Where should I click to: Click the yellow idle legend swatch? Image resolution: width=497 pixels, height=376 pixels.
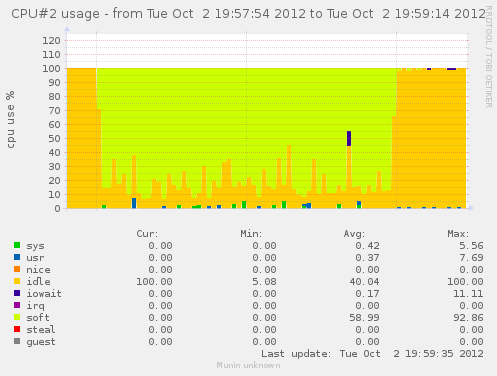[x=17, y=281]
